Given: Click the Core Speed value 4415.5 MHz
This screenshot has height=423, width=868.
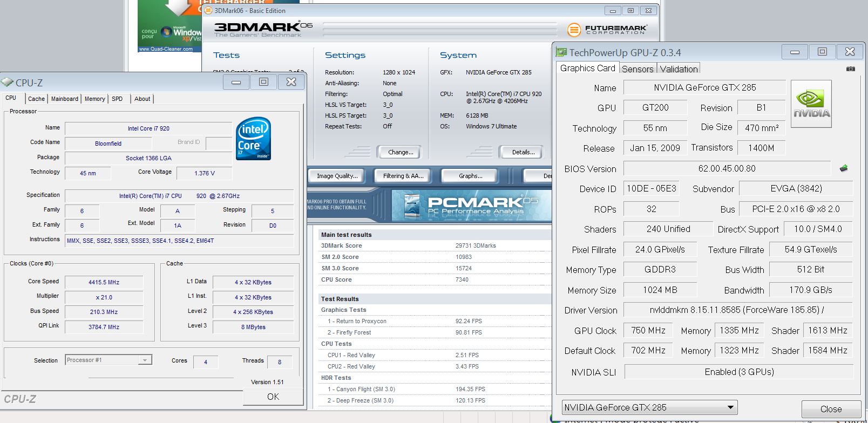Looking at the screenshot, I should pyautogui.click(x=104, y=282).
